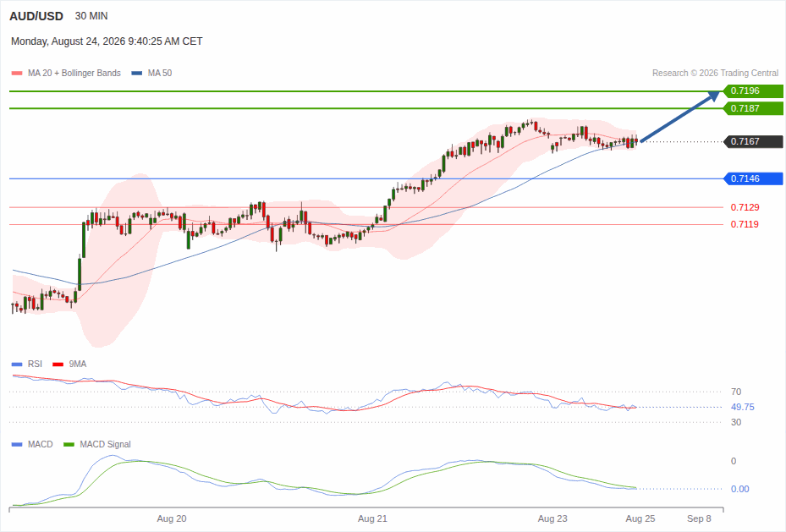Click the MA 20 + Bollinger Bands legend label
Screen dimensions: 786x532
click(74, 73)
